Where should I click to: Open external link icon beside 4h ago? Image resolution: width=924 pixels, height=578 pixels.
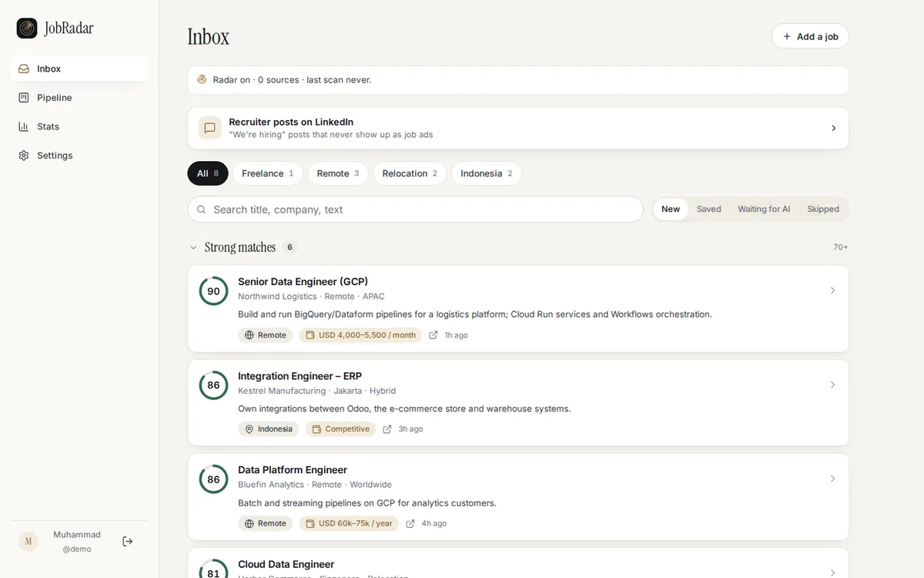click(410, 523)
